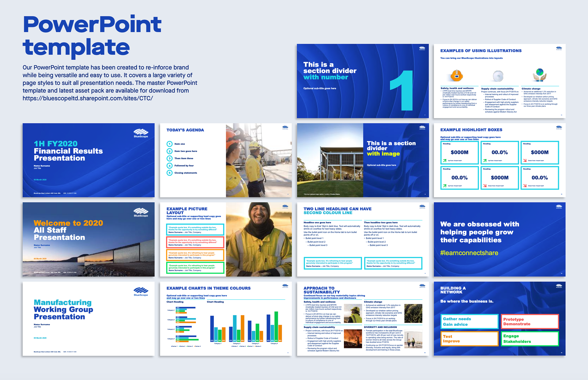The width and height of the screenshot is (588, 380).
Task: Click BlueScope logo on Manufacturing Working Group slide
Action: [141, 291]
